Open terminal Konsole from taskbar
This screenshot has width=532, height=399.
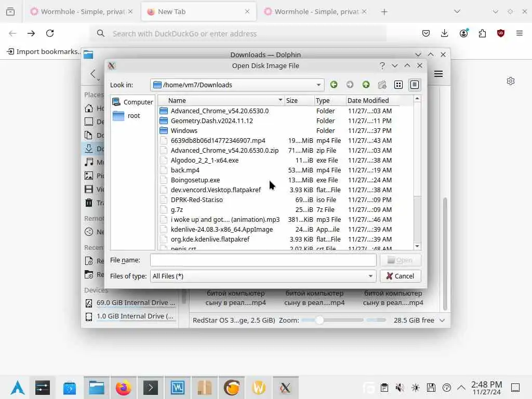(x=151, y=388)
